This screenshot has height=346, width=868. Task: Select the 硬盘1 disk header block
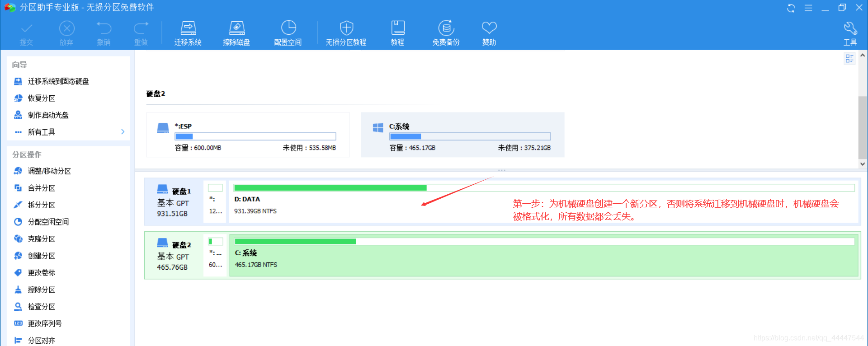click(x=174, y=201)
